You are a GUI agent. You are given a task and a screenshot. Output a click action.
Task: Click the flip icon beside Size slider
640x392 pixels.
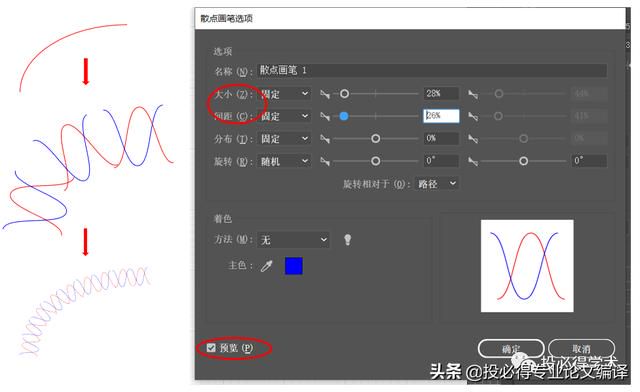click(x=325, y=94)
